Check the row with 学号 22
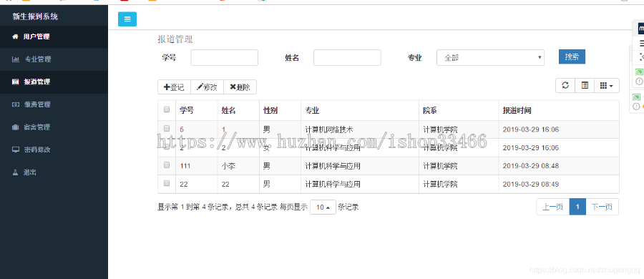This screenshot has height=279, width=644. (167, 183)
